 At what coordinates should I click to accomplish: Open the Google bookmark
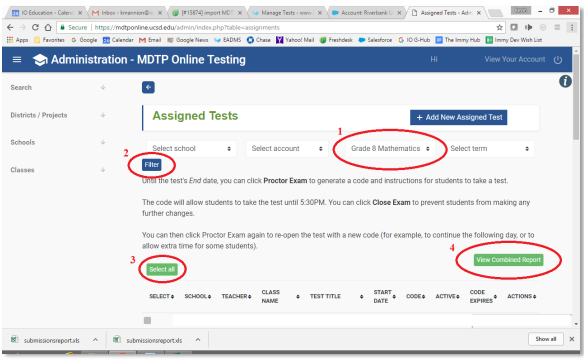point(84,40)
